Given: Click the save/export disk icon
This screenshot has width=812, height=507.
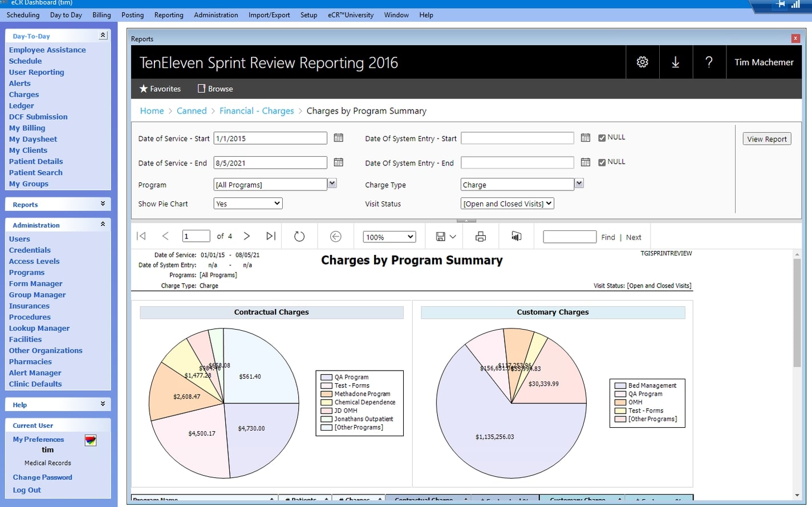Looking at the screenshot, I should point(441,236).
